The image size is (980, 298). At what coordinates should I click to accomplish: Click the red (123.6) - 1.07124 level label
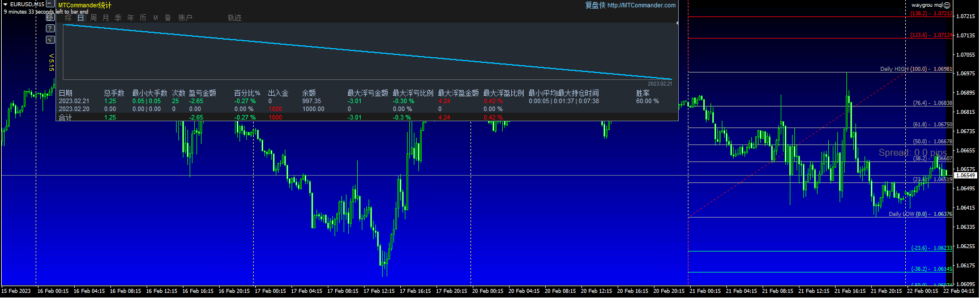(931, 35)
